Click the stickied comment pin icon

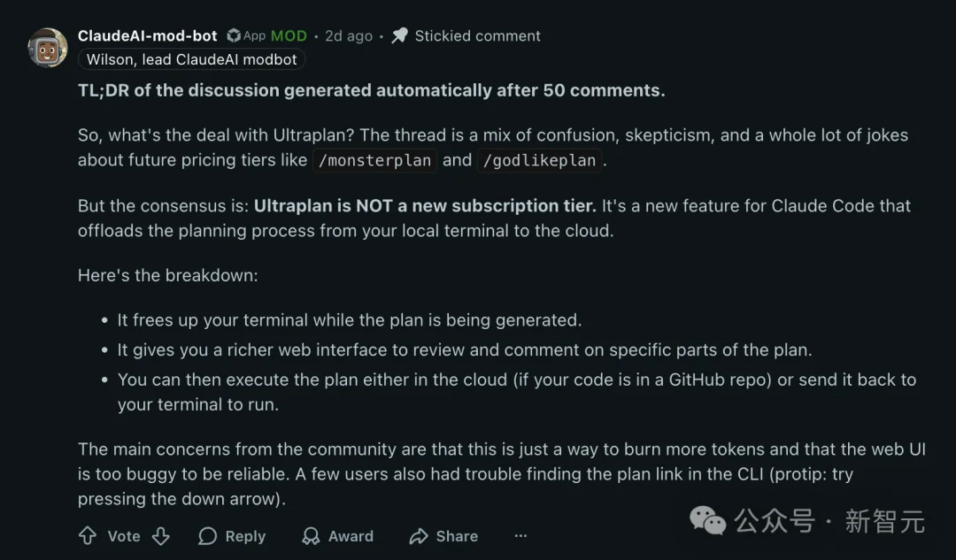[399, 35]
